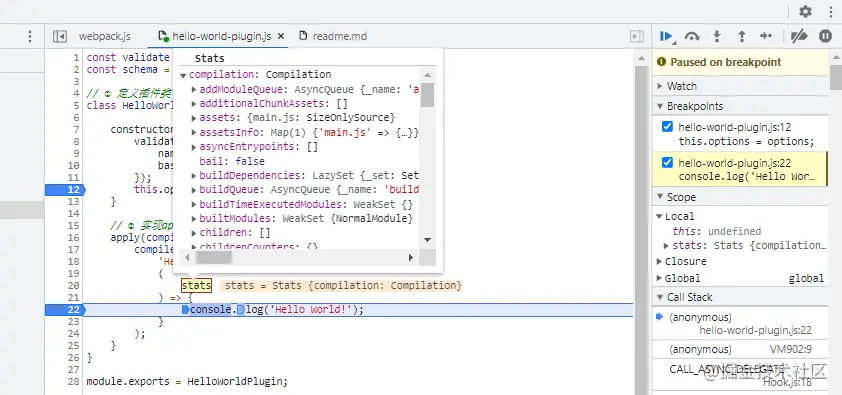
Task: Click console.log breakpoint entry text
Action: [x=746, y=177]
